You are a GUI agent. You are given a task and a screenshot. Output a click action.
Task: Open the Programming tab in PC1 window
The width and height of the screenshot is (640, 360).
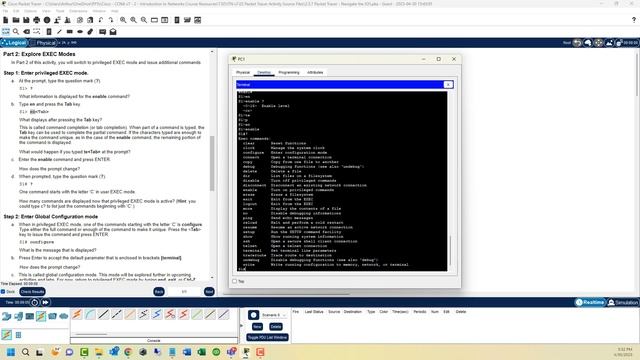pos(289,72)
